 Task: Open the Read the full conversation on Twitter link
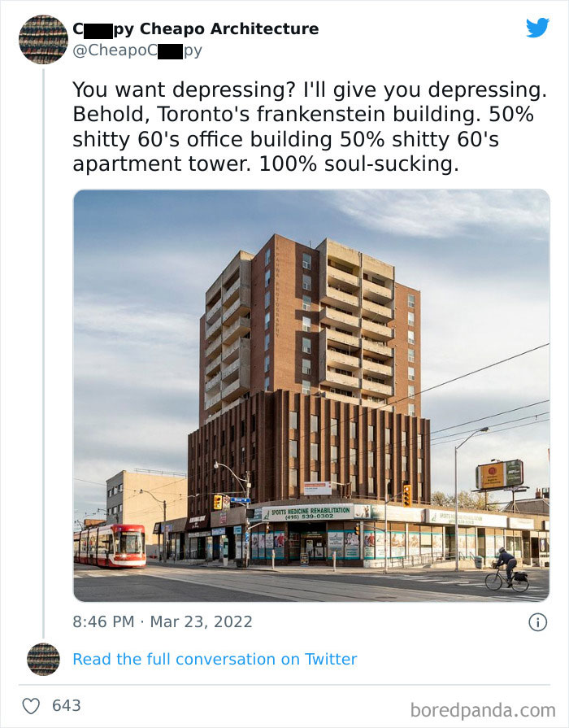[x=215, y=659]
